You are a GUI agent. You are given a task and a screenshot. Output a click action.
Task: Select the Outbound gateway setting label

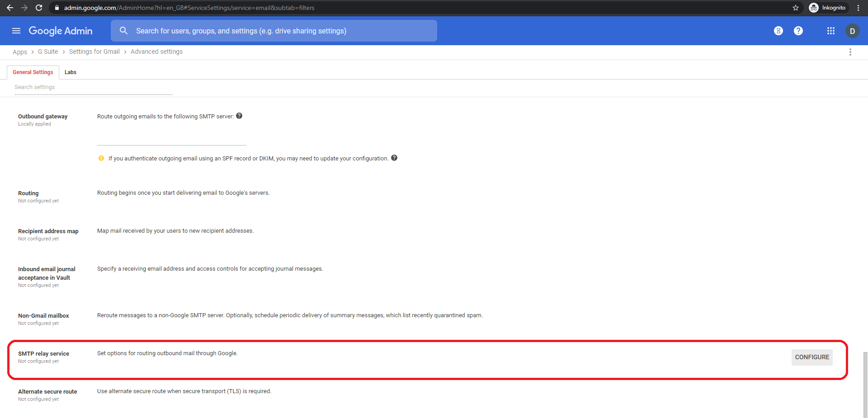pyautogui.click(x=43, y=117)
